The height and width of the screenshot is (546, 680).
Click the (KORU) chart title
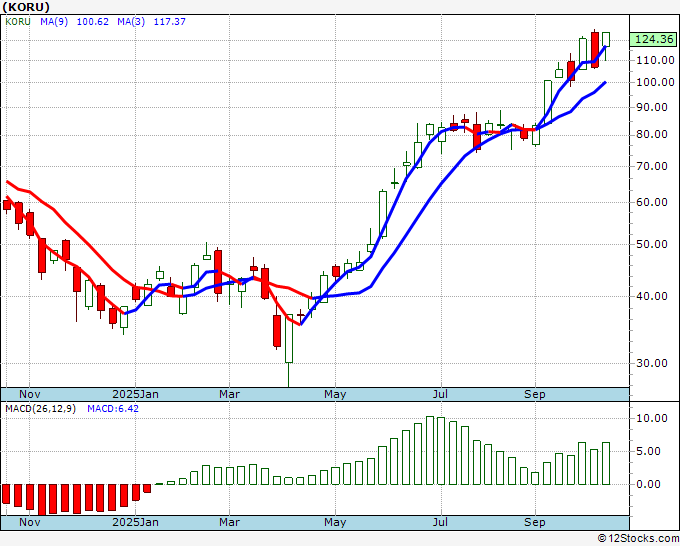tap(26, 7)
